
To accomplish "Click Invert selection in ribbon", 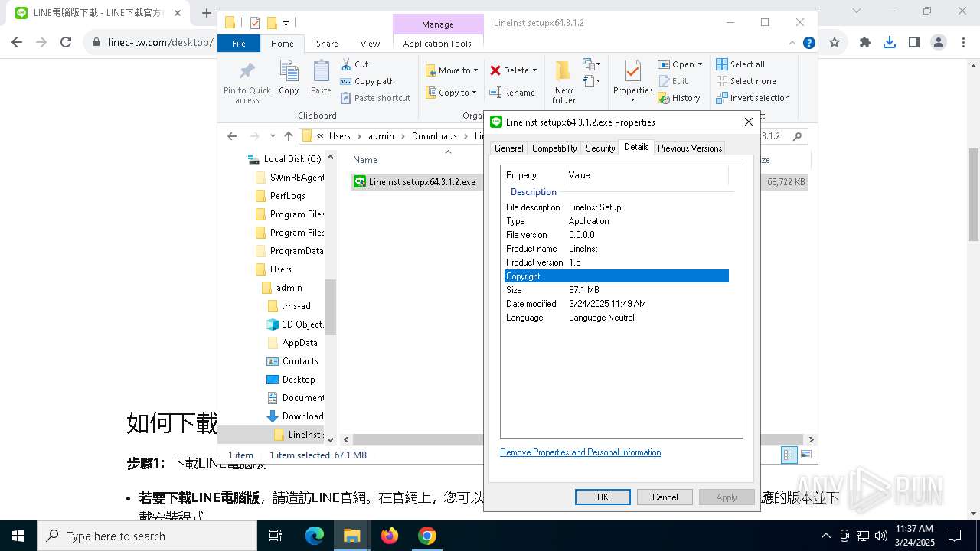I will tap(753, 98).
